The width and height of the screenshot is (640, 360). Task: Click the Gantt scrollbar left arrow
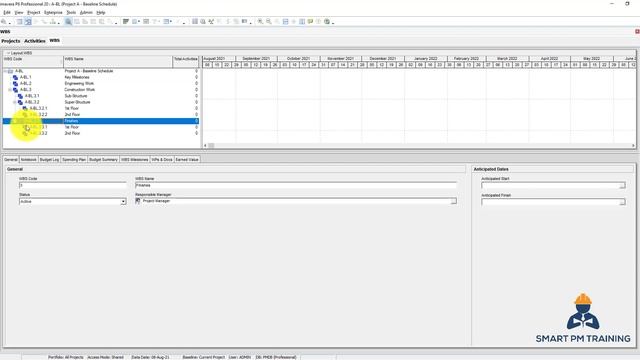(x=205, y=146)
